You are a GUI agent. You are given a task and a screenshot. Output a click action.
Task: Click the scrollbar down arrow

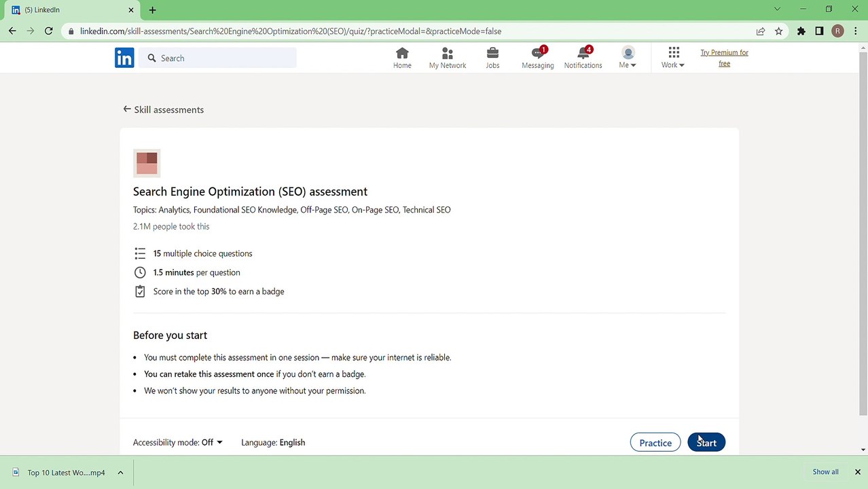[x=863, y=450]
